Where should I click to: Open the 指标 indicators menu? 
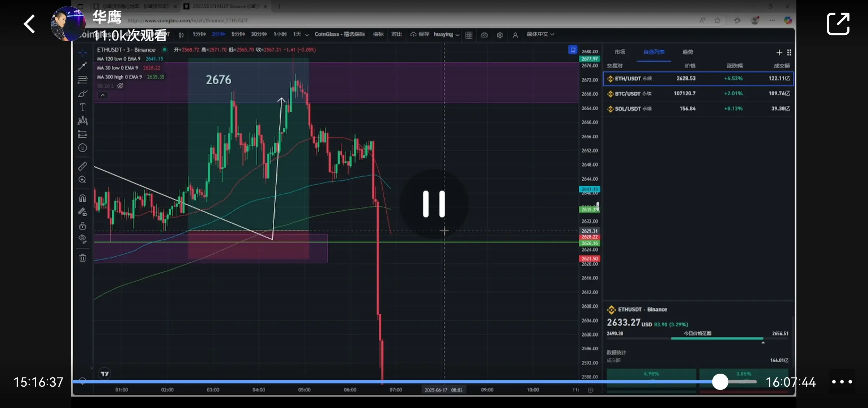(378, 34)
